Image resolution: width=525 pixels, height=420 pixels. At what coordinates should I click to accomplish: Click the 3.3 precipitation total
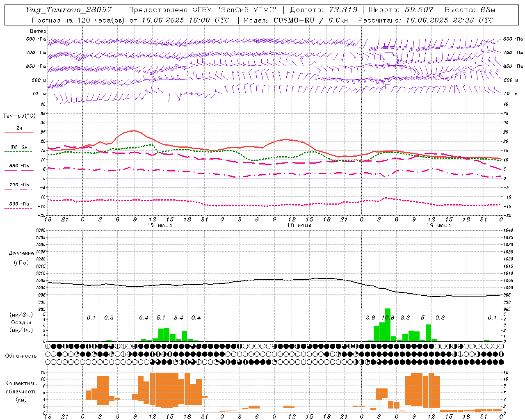point(405,318)
